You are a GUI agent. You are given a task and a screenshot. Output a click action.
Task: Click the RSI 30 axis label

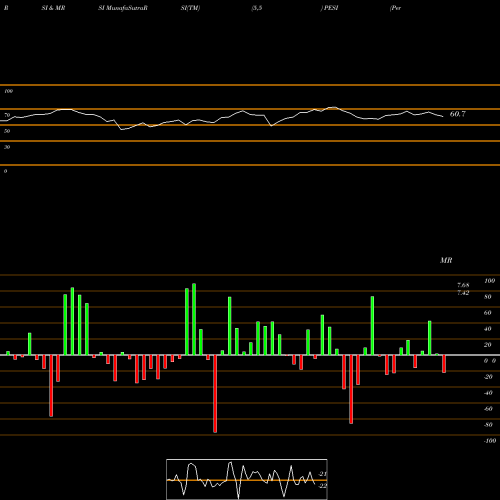pos(7,147)
